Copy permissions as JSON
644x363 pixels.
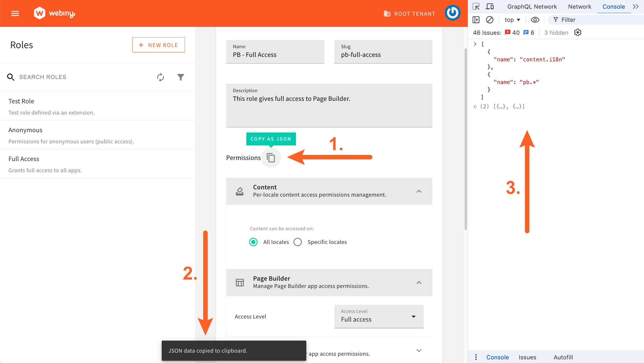click(x=271, y=157)
